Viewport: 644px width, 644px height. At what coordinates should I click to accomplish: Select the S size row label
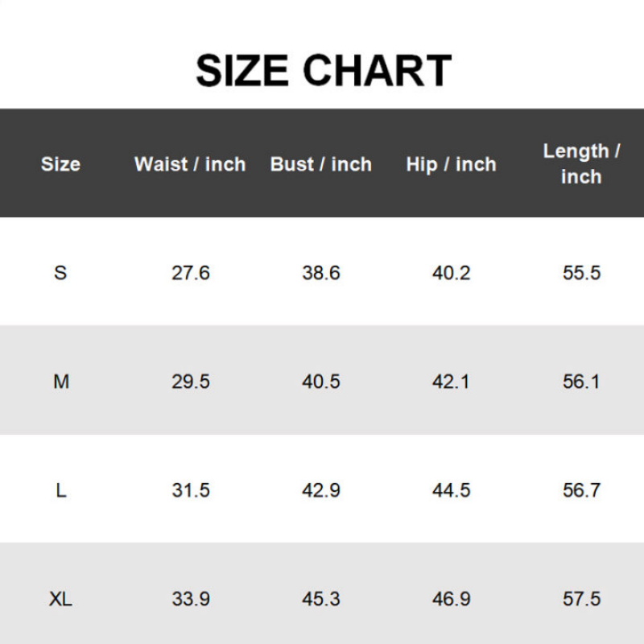click(x=60, y=273)
